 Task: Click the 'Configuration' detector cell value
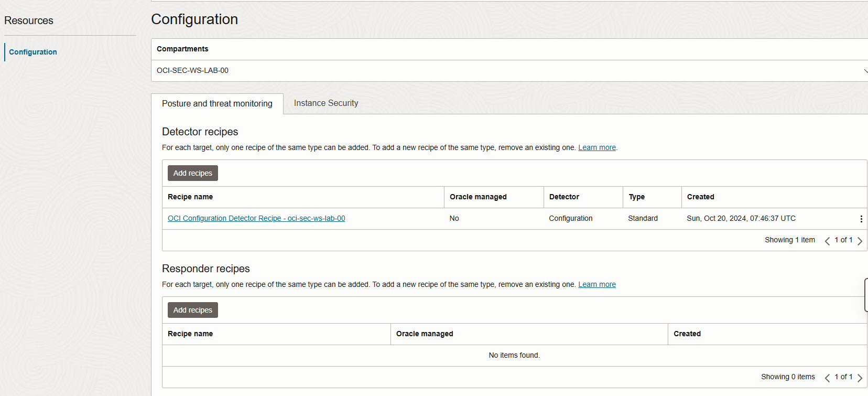(571, 218)
